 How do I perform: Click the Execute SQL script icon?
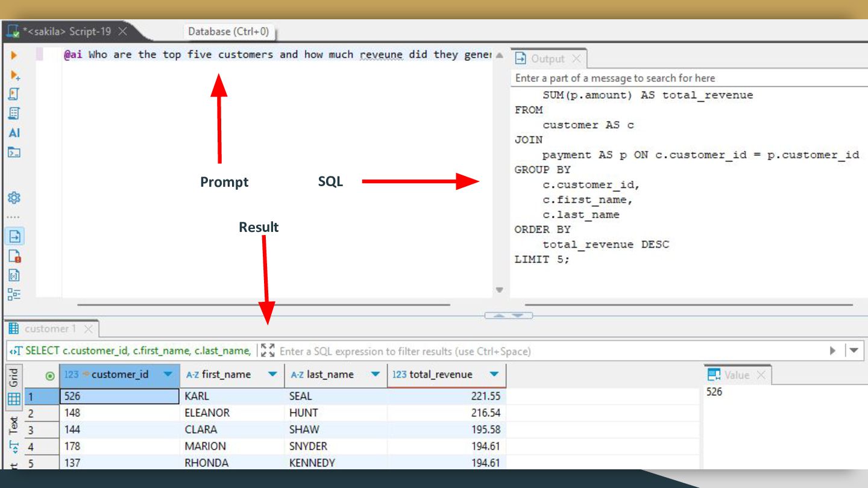pyautogui.click(x=14, y=95)
